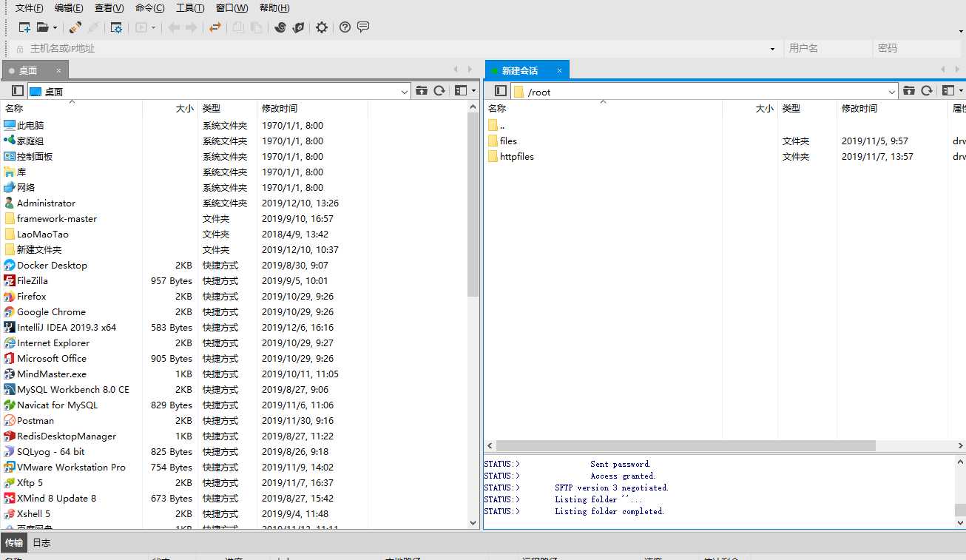Click 'Listing folder completed.' log line
The width and height of the screenshot is (966, 560).
[609, 511]
